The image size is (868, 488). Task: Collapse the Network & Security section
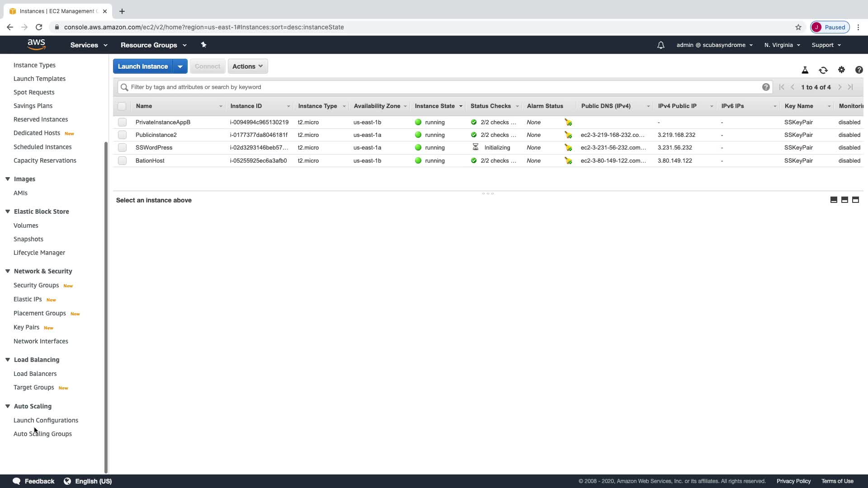tap(8, 271)
